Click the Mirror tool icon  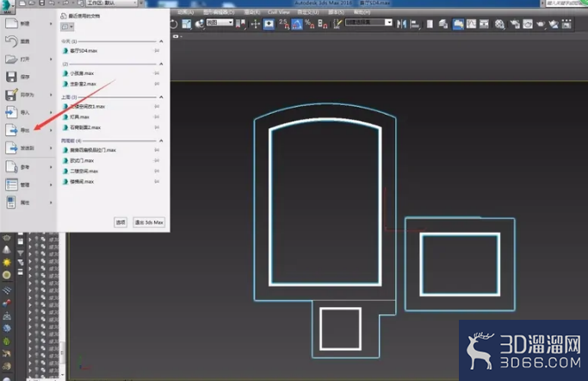[x=401, y=24]
